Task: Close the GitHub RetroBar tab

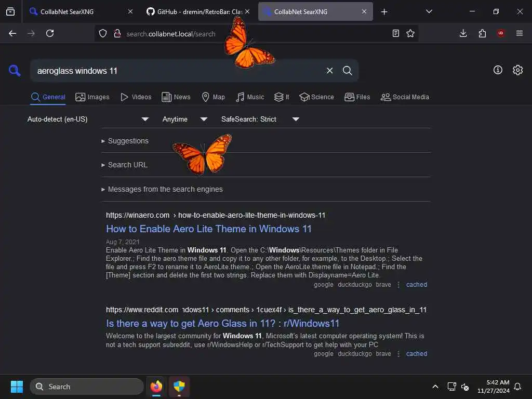Action: (x=247, y=11)
